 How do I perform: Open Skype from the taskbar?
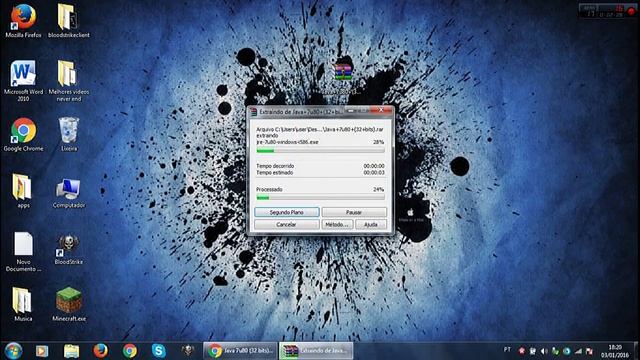[158, 351]
